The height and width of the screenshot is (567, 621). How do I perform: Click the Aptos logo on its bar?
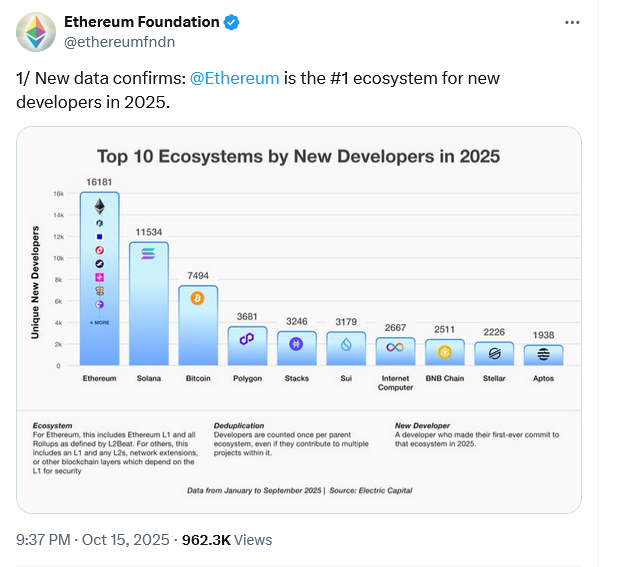pyautogui.click(x=543, y=354)
